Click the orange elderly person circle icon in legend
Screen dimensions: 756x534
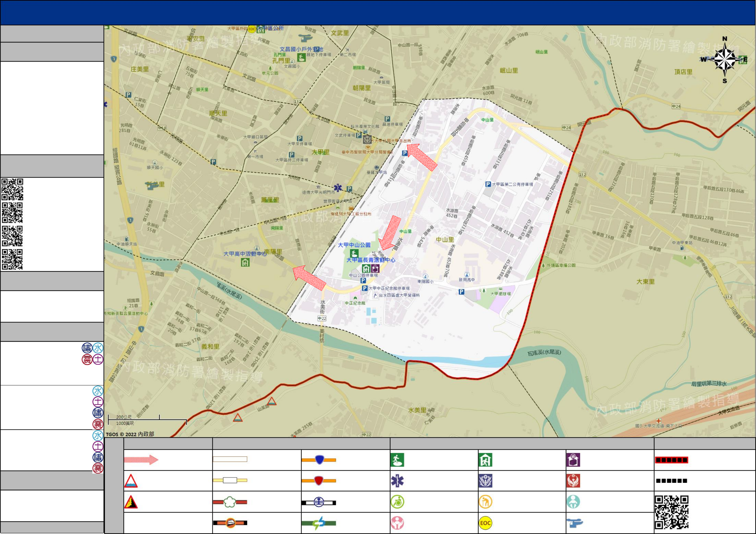[x=485, y=502]
